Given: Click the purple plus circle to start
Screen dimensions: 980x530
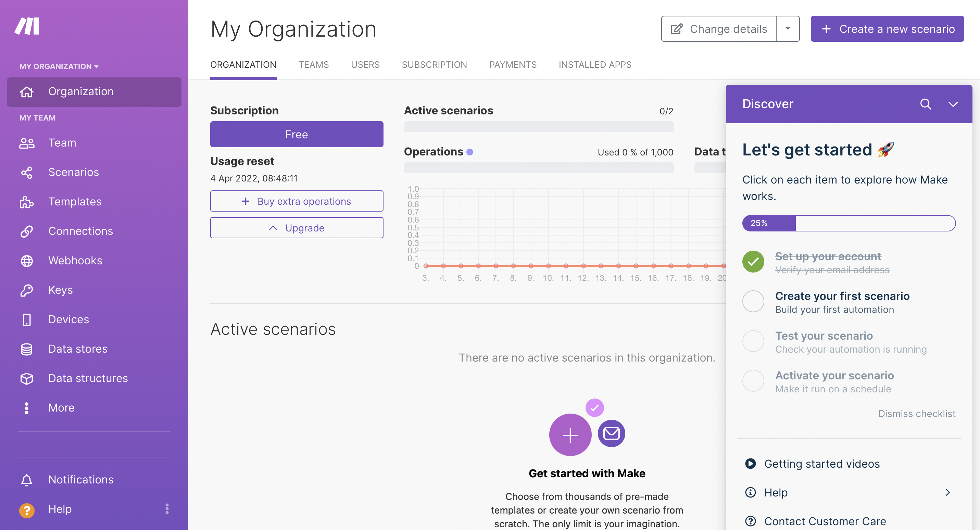Looking at the screenshot, I should [x=570, y=434].
